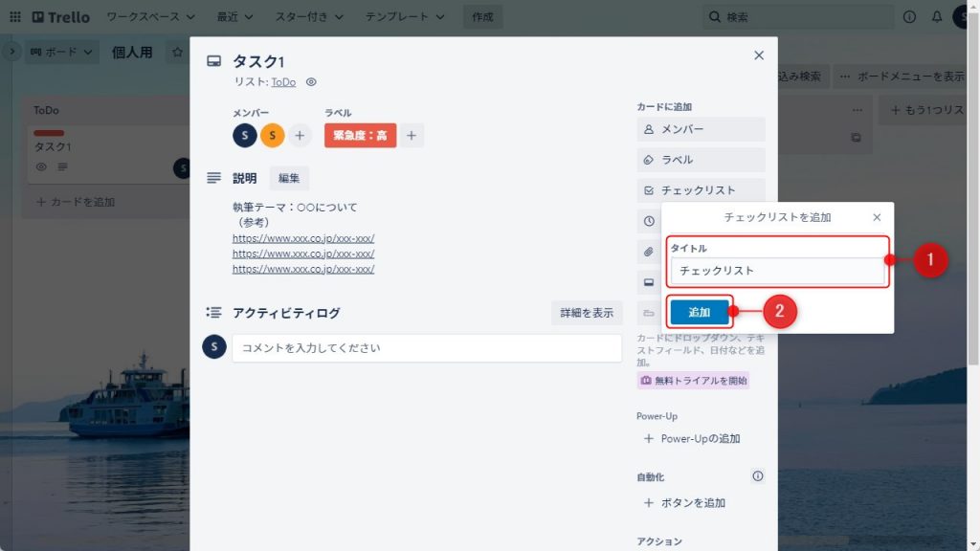Select orange S member avatar

pos(273,136)
